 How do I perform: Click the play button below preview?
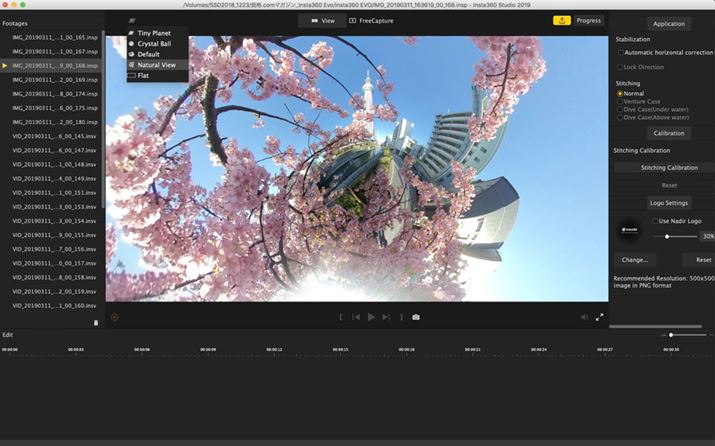371,317
